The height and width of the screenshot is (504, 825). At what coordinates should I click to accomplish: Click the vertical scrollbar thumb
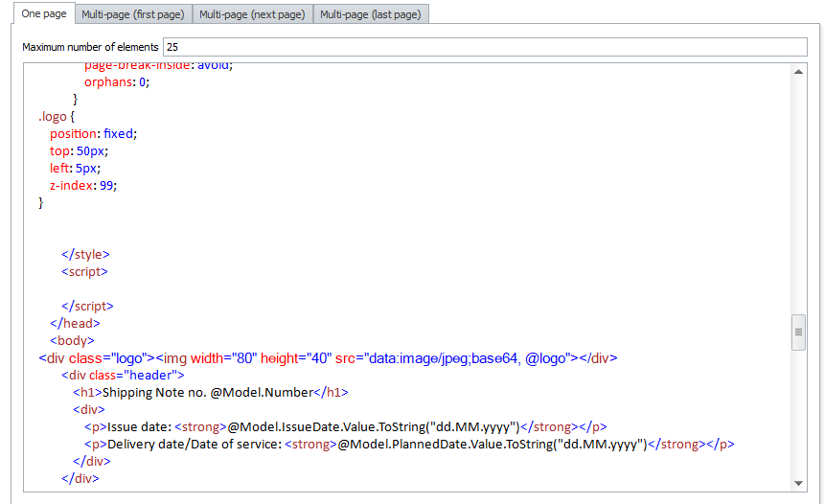pyautogui.click(x=798, y=332)
